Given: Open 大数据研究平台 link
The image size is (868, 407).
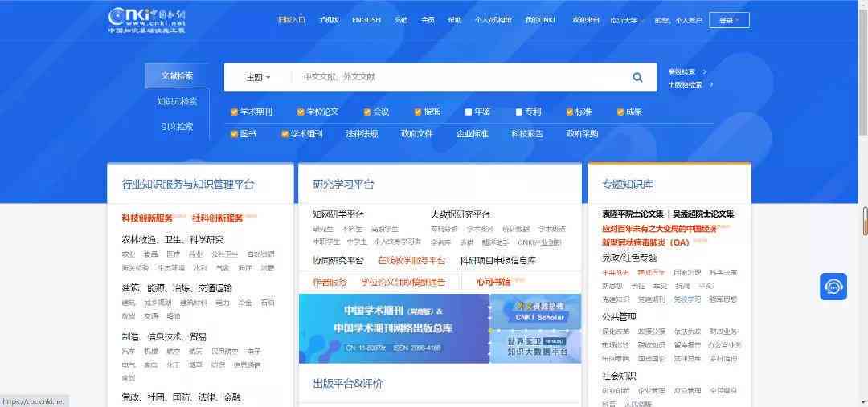Looking at the screenshot, I should click(x=461, y=214).
